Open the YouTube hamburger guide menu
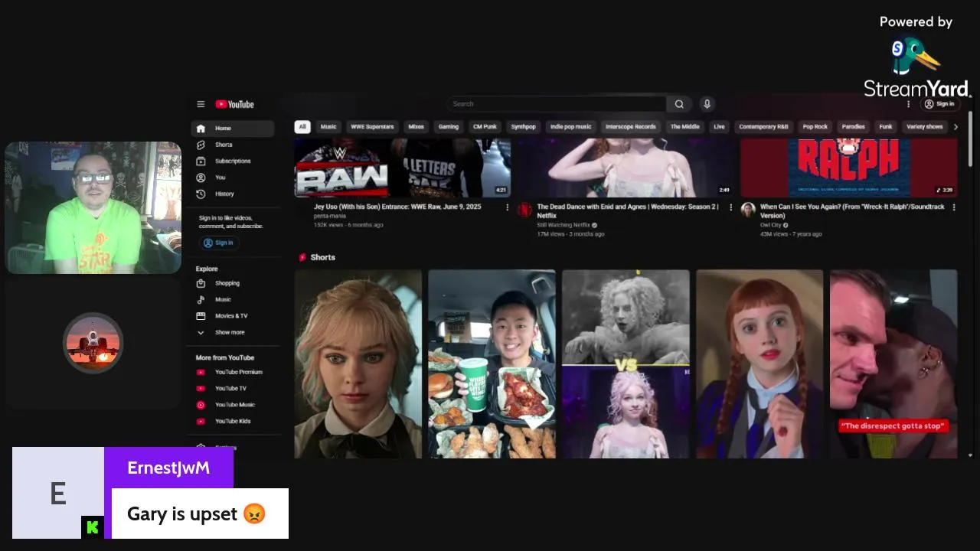 click(201, 104)
